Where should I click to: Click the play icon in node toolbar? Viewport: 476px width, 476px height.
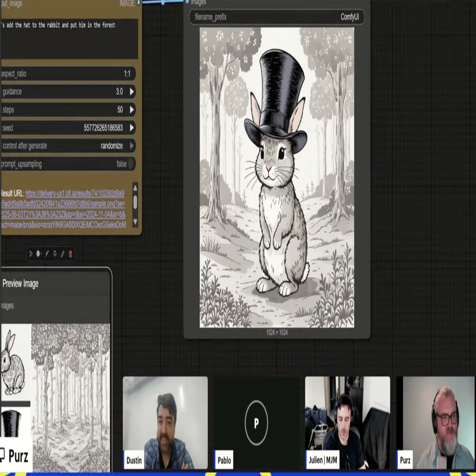pyautogui.click(x=31, y=254)
